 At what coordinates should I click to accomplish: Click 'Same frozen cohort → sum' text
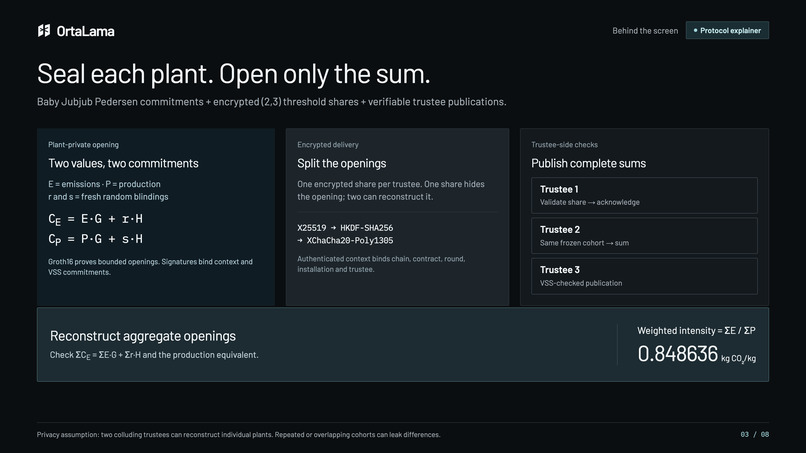[x=584, y=243]
